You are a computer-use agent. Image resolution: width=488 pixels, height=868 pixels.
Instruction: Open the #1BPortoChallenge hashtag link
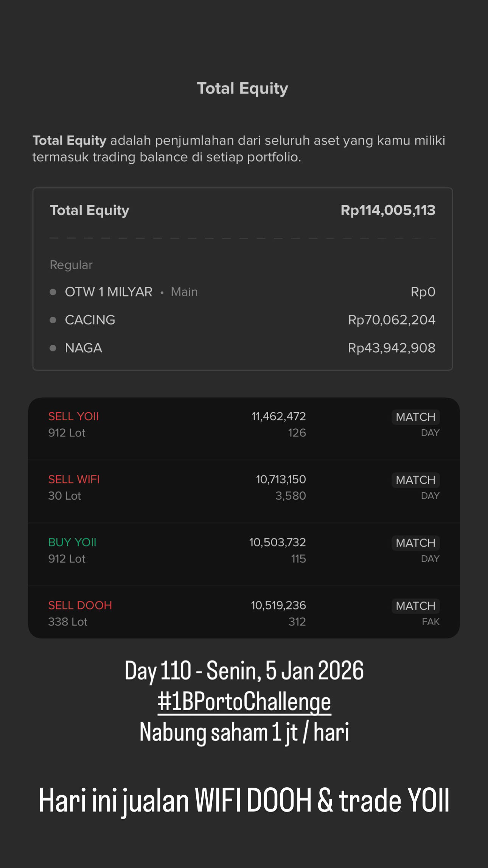pos(244,701)
